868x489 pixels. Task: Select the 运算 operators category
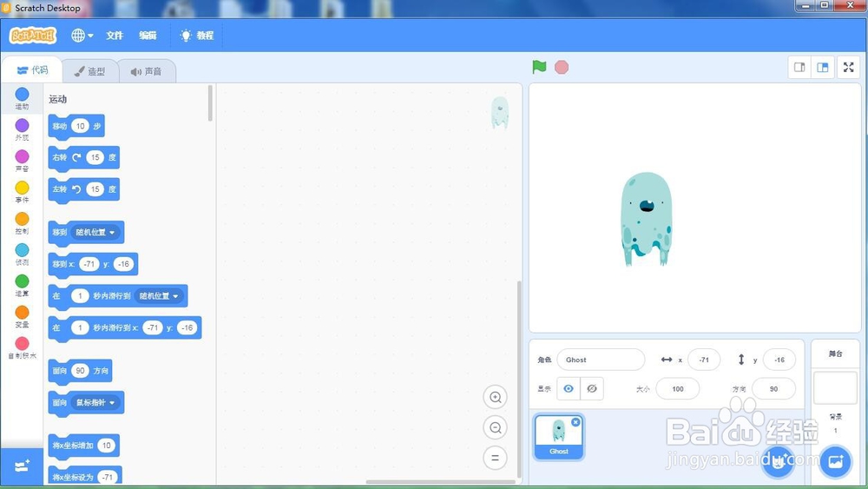[x=23, y=285]
